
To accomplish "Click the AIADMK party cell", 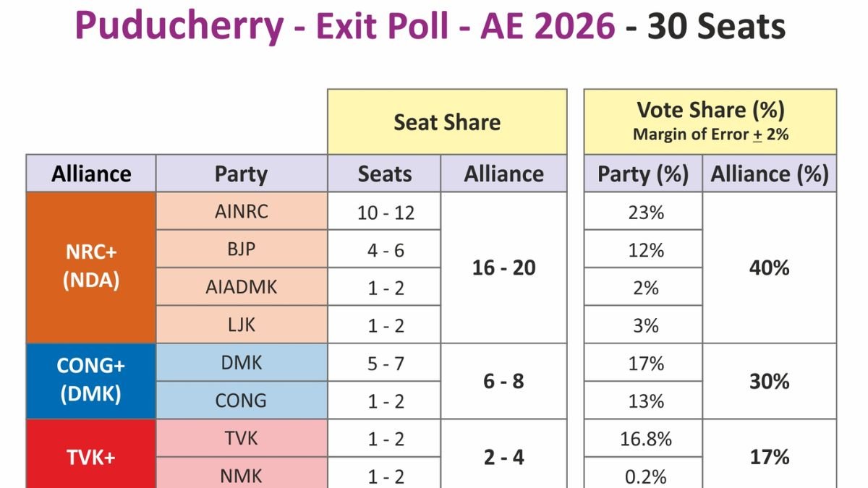I will coord(241,287).
